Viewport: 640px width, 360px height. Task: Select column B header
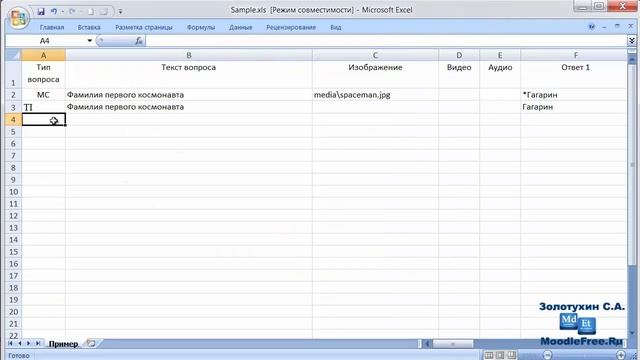pyautogui.click(x=189, y=55)
